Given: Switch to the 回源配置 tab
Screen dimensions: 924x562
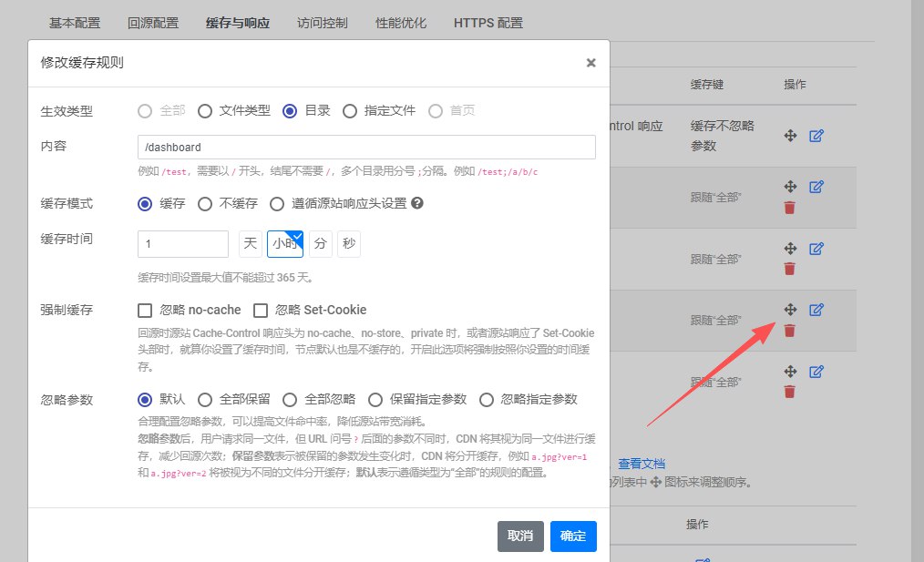Looking at the screenshot, I should (x=153, y=23).
